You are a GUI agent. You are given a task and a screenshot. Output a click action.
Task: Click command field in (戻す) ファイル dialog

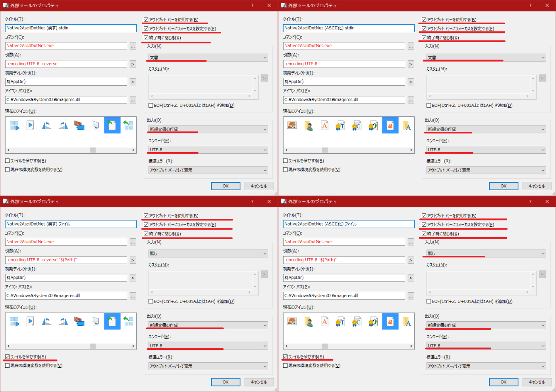[x=66, y=242]
